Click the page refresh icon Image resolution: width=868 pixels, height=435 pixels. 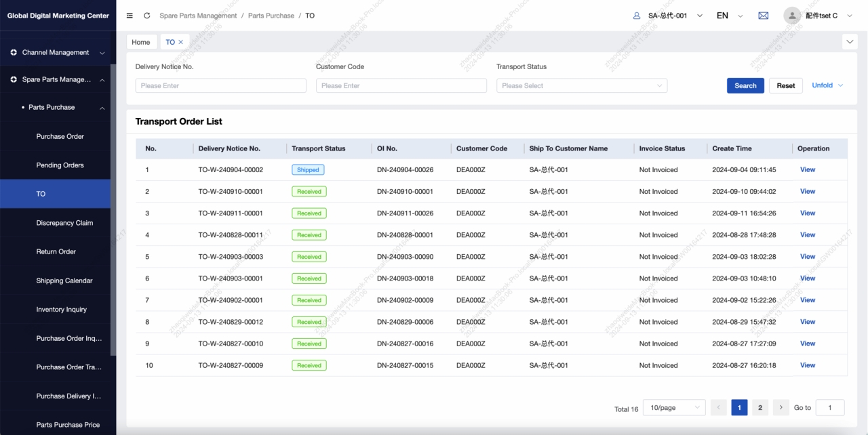point(146,16)
